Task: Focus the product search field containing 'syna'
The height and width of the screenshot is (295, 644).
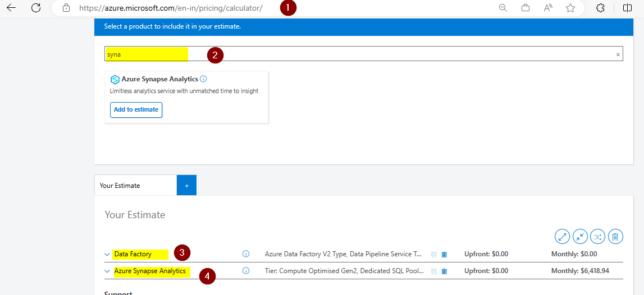Action: 363,54
